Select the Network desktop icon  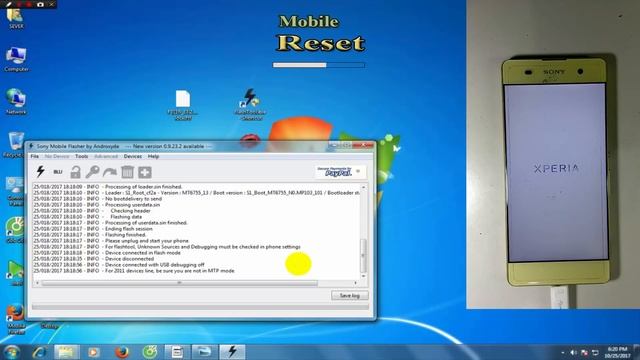pos(16,101)
